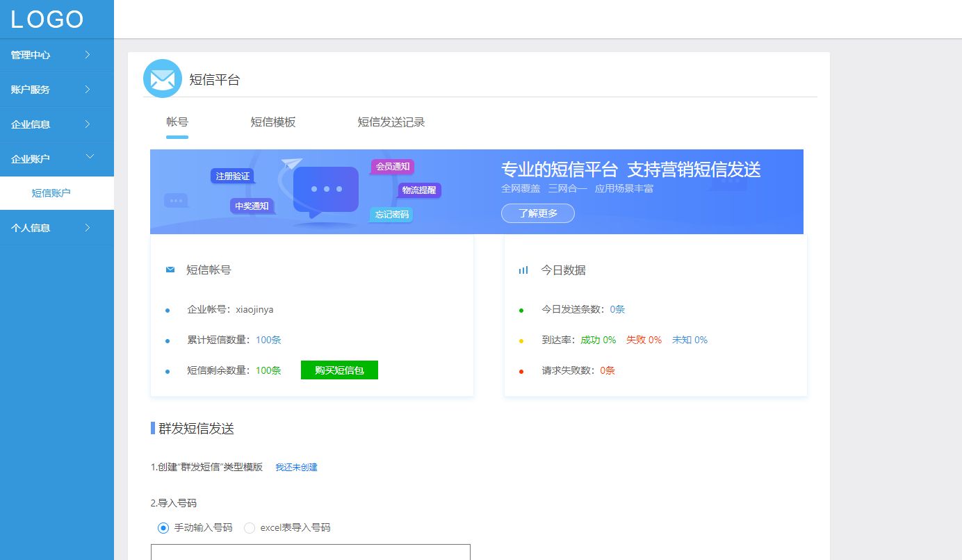Expand the 个人信息 sidebar menu
Image resolution: width=962 pixels, height=560 pixels.
pos(57,227)
